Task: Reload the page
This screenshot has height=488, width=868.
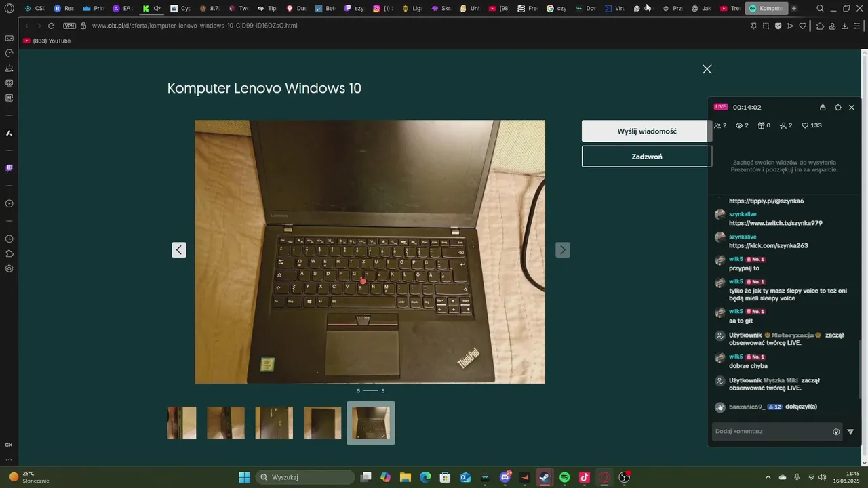Action: [51, 26]
